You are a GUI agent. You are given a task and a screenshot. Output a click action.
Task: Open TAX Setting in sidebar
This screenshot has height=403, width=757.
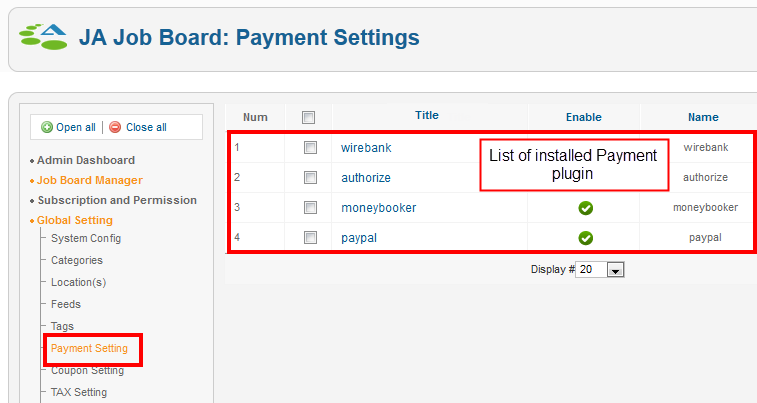(79, 392)
